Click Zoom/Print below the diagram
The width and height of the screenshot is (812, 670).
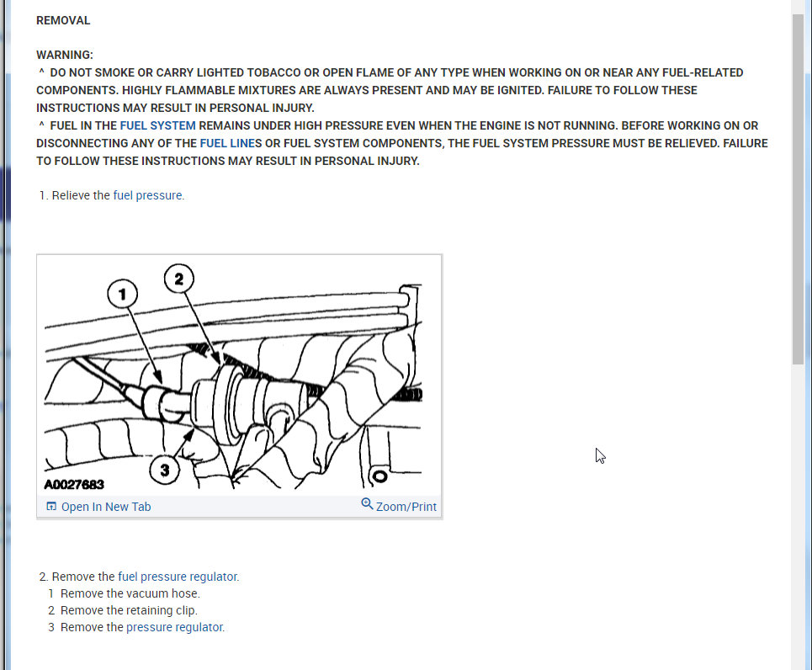[406, 507]
